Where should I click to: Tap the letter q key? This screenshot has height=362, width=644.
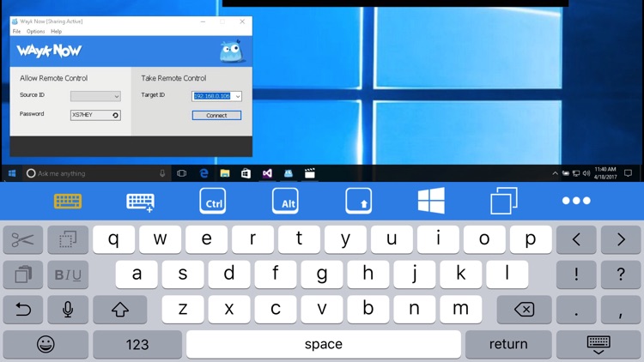[x=113, y=239]
